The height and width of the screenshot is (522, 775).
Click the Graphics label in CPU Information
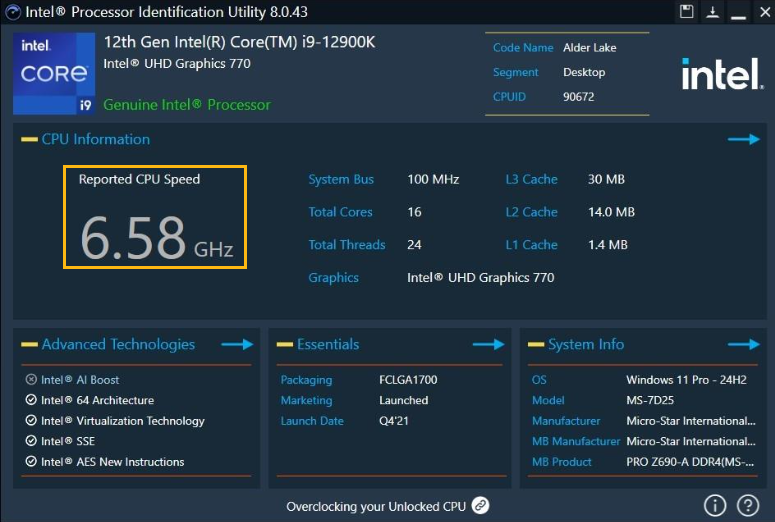point(334,278)
